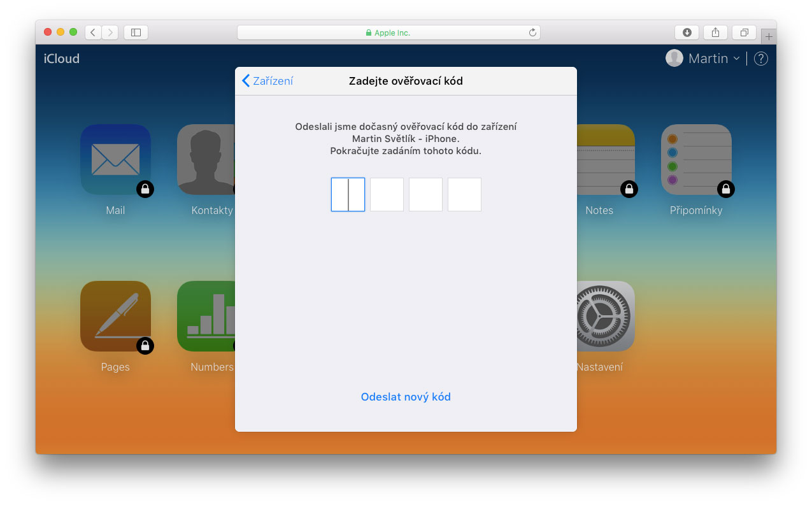The image size is (812, 505).
Task: Open the Numbers app icon
Action: (206, 316)
